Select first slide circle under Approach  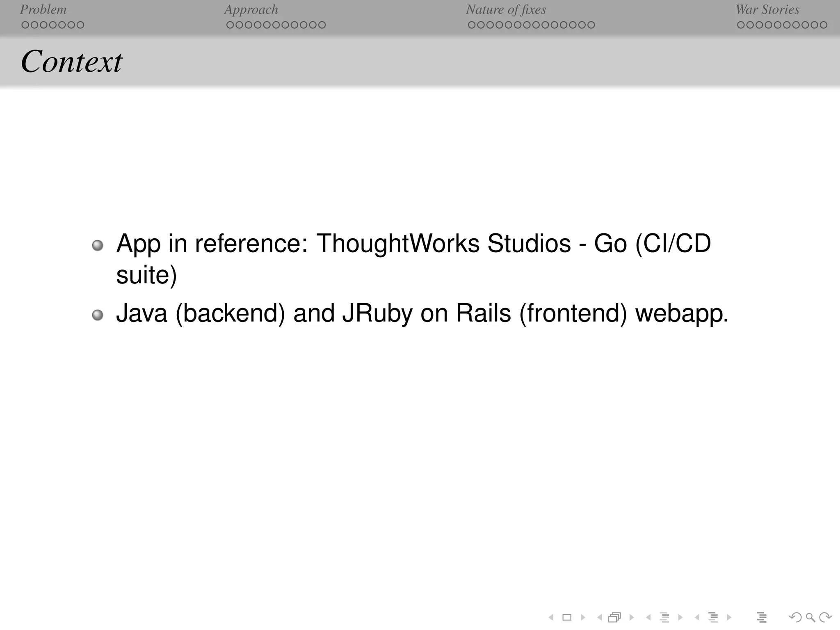pyautogui.click(x=230, y=25)
